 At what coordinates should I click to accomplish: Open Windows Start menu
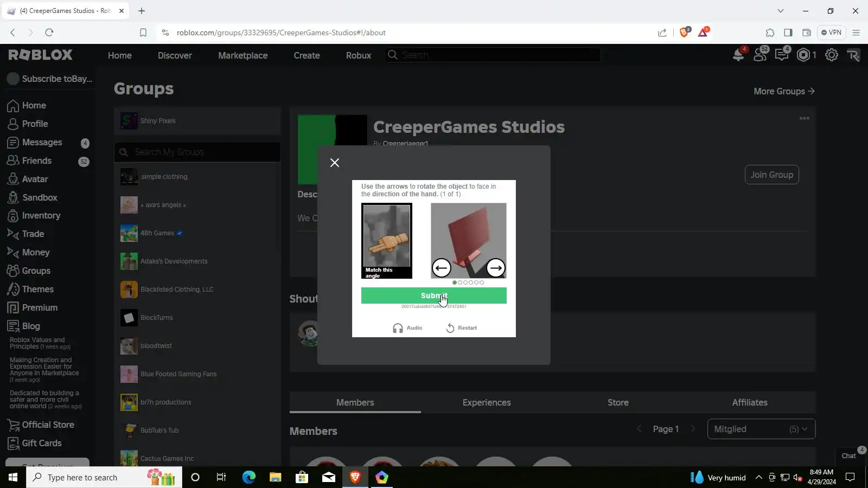click(13, 477)
